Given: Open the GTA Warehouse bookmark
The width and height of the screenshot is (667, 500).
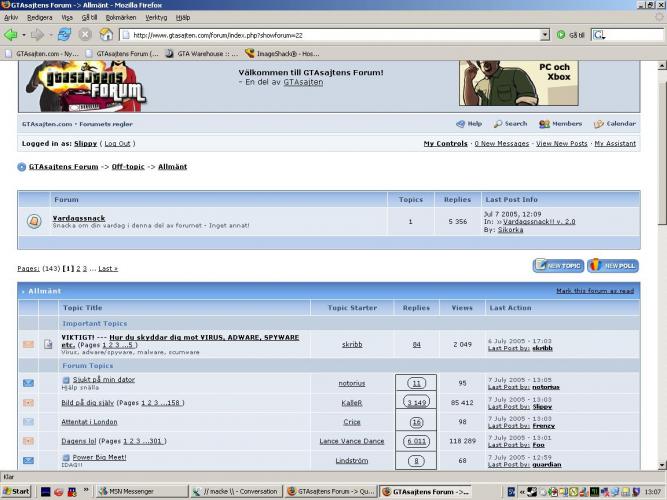Looking at the screenshot, I should (202, 54).
